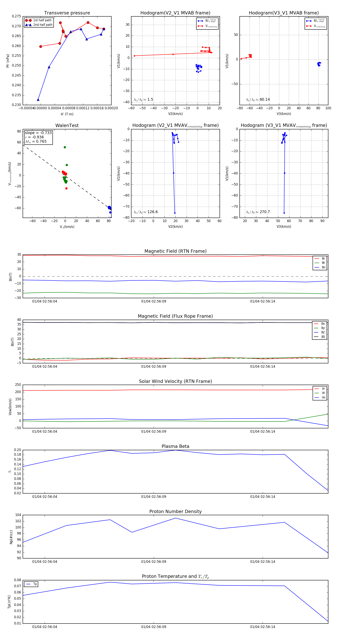Click the blue point cluster in V3_V1 MVAB hodogram
The width and height of the screenshot is (351, 644).
319,64
